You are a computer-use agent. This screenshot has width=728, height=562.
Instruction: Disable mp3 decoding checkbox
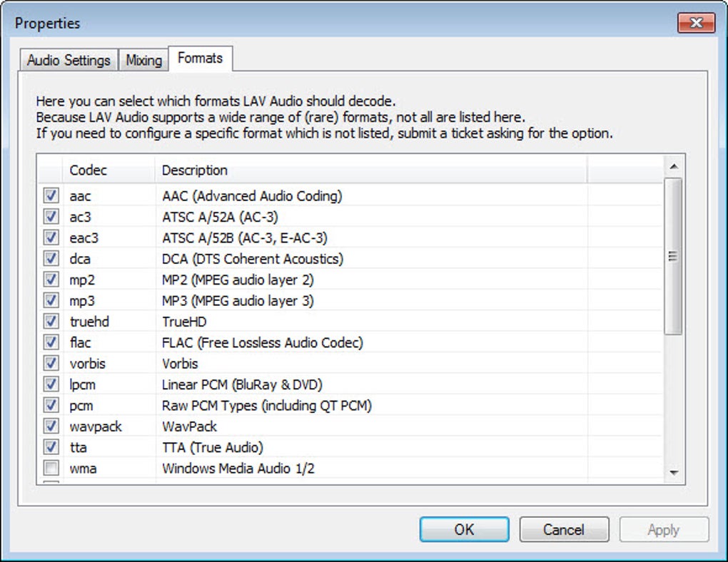[51, 300]
